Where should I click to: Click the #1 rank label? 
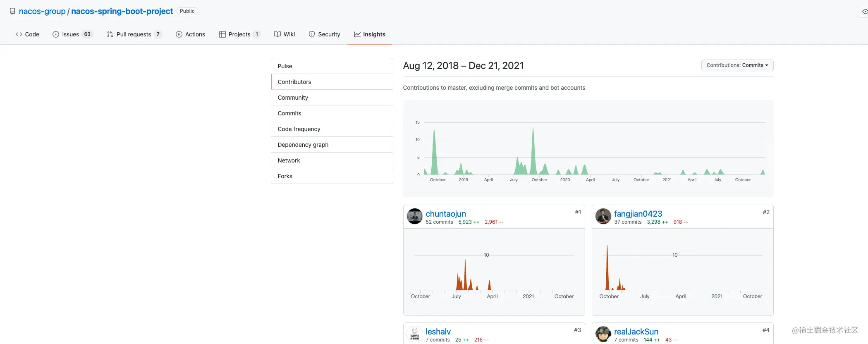(578, 212)
